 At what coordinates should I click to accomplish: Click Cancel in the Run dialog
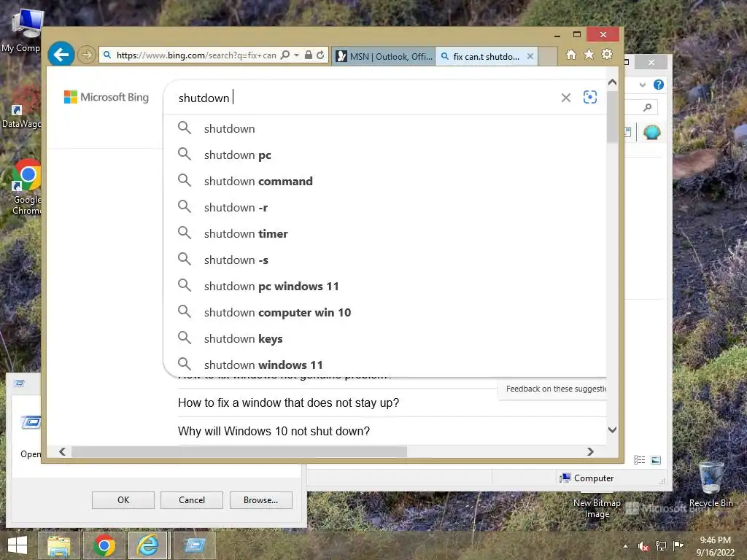(x=192, y=500)
